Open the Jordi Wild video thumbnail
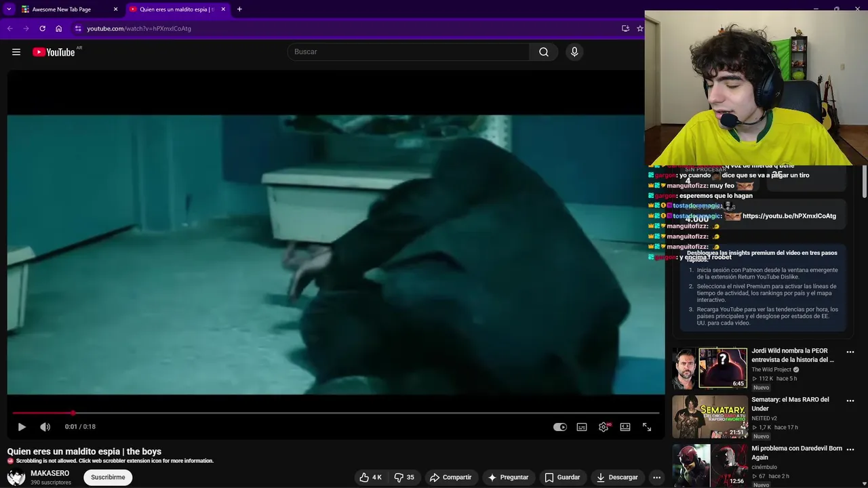 pyautogui.click(x=709, y=368)
